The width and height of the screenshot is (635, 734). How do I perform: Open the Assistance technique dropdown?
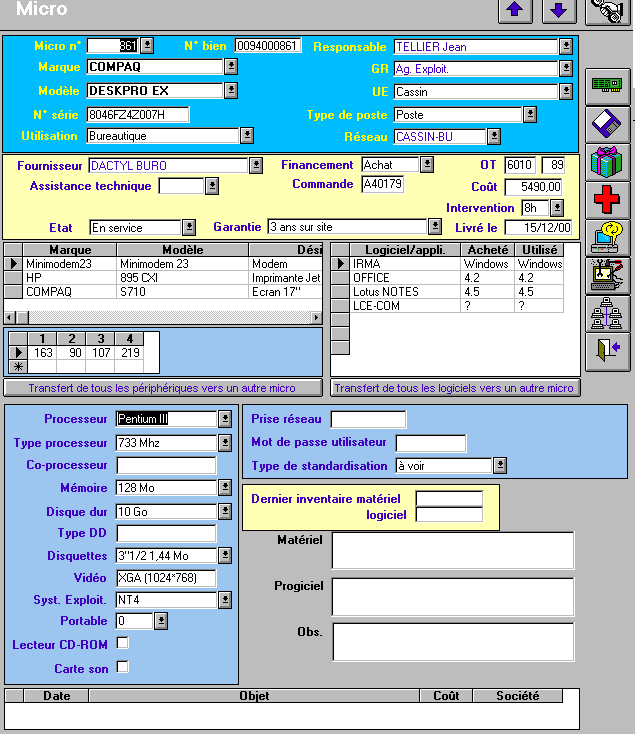tap(212, 186)
